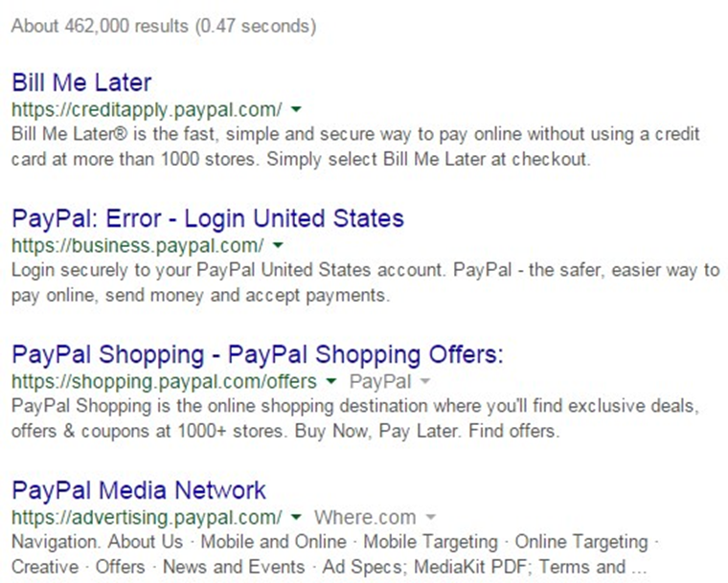Open the grey arrow next to PayPal label
The image size is (728, 583).
click(424, 382)
